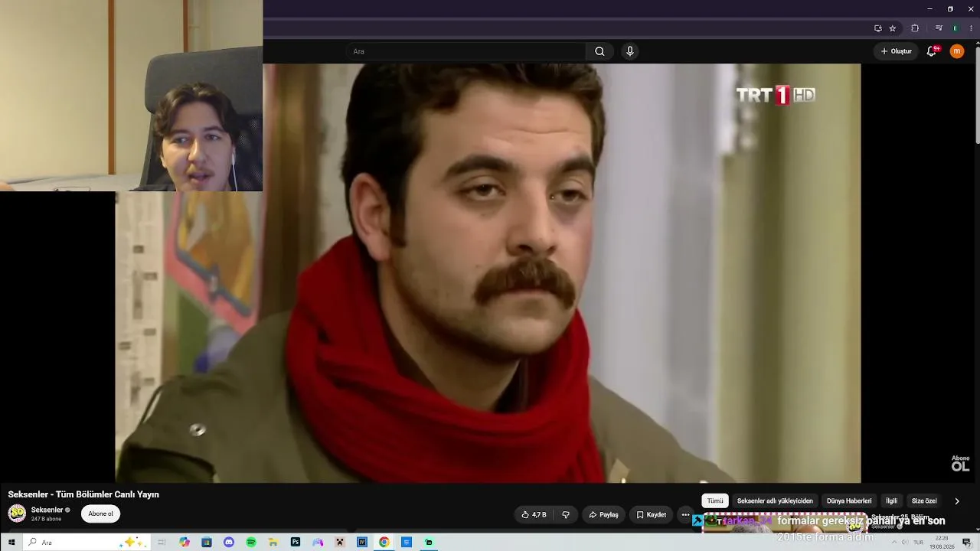Subscribe with the 'Abone ol' button
The image size is (980, 551).
pyautogui.click(x=100, y=514)
